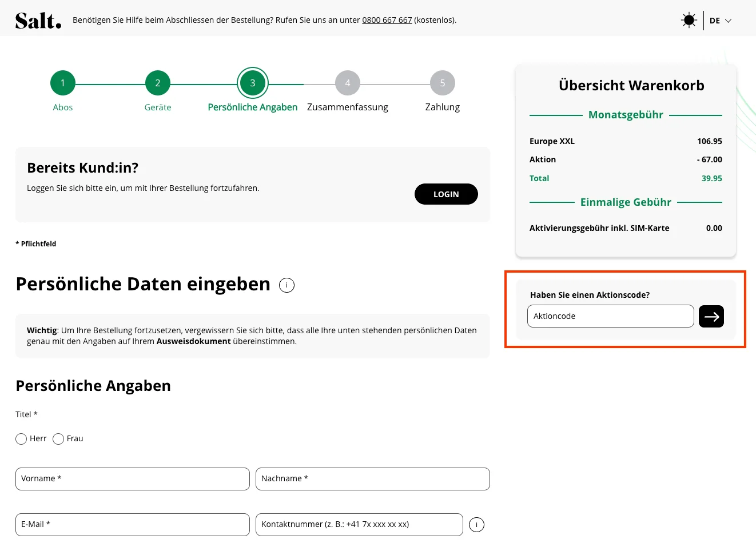Screen dimensions: 756x551
Task: Click Aktivierungsgebühr inkl. SIM-Karte row
Action: click(626, 228)
